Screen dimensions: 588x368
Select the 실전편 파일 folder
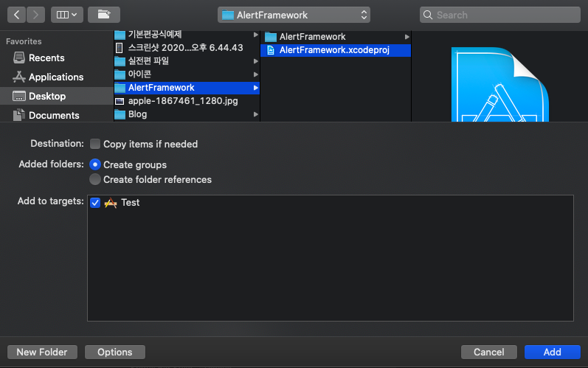point(187,60)
